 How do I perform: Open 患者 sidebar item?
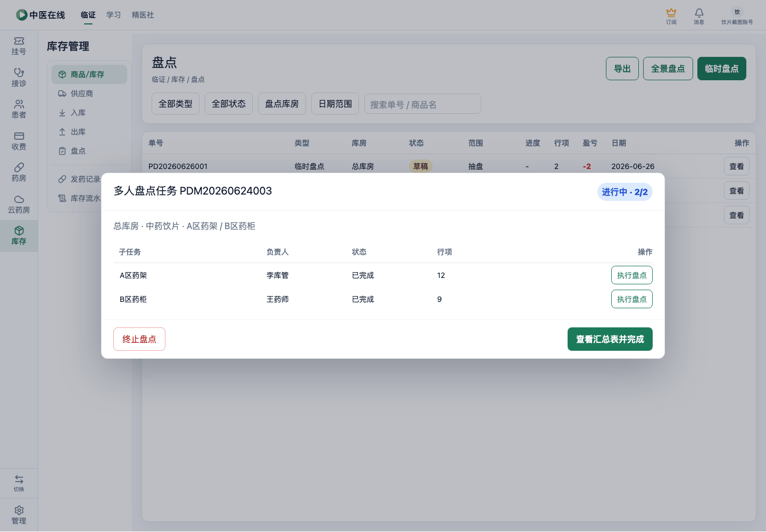pos(19,109)
